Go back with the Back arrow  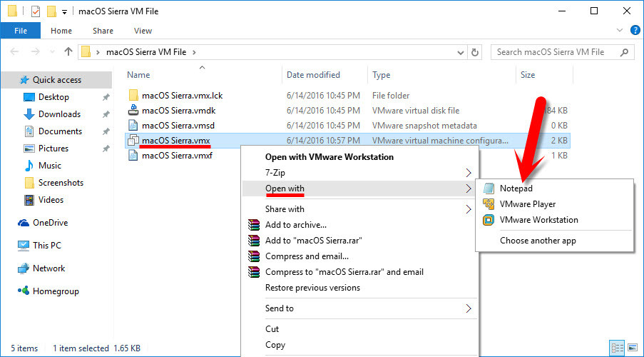point(14,52)
